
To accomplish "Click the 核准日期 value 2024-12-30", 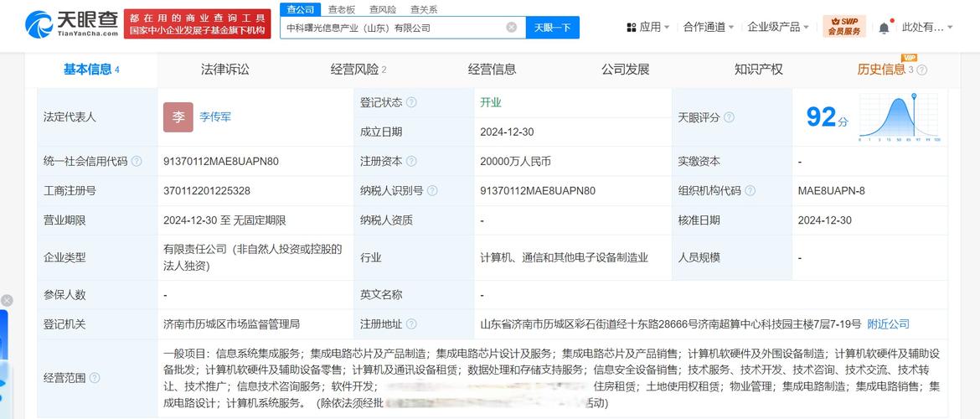I will coord(825,220).
